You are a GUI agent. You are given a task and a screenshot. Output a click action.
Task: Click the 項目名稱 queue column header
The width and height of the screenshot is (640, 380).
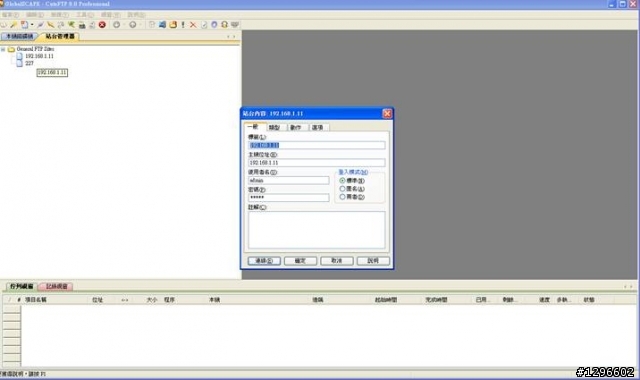[36, 300]
